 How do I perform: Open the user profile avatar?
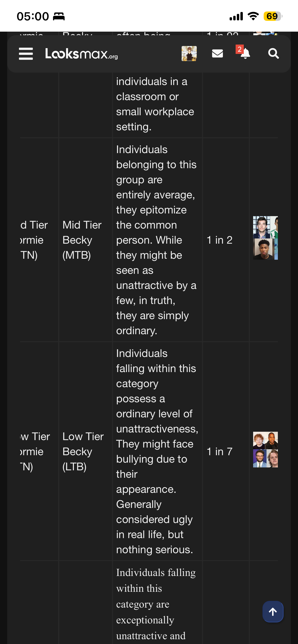(x=189, y=53)
